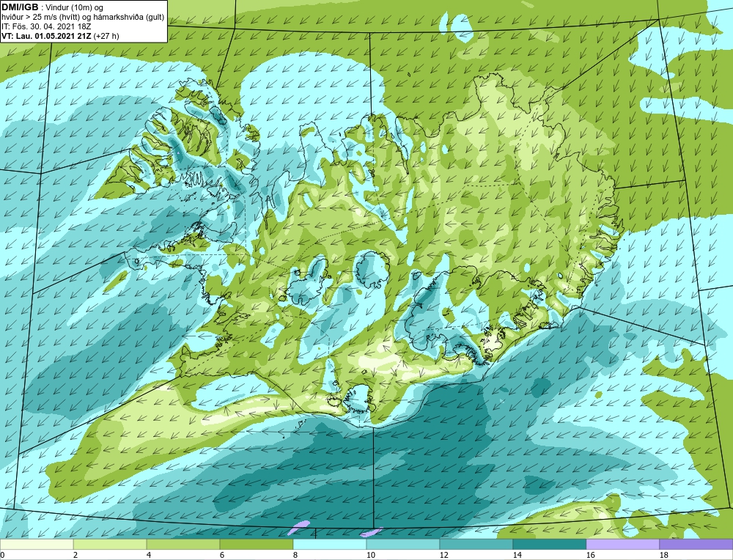Click the legend label '2'

tap(75, 555)
